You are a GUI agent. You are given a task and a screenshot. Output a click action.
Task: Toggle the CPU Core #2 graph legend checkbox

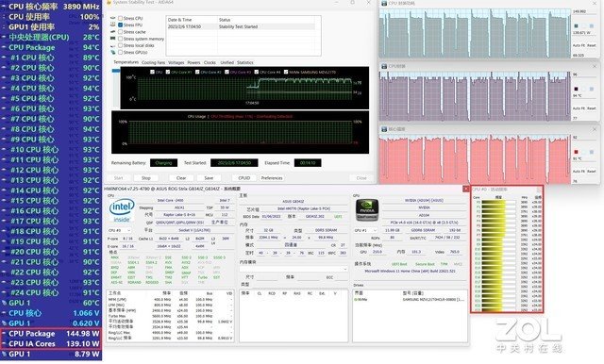197,72
